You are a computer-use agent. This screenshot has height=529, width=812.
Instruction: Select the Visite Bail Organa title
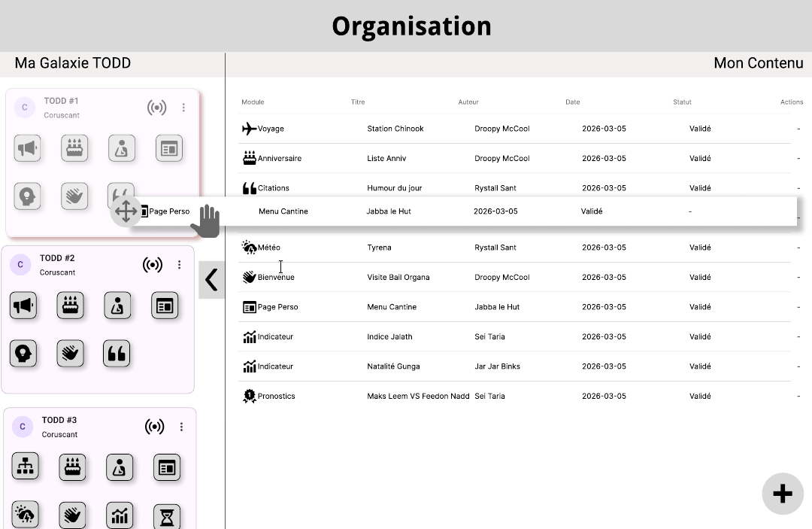(398, 277)
